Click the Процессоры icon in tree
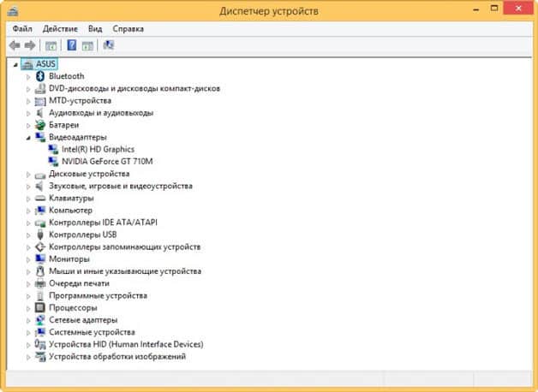The width and height of the screenshot is (538, 392). click(40, 307)
